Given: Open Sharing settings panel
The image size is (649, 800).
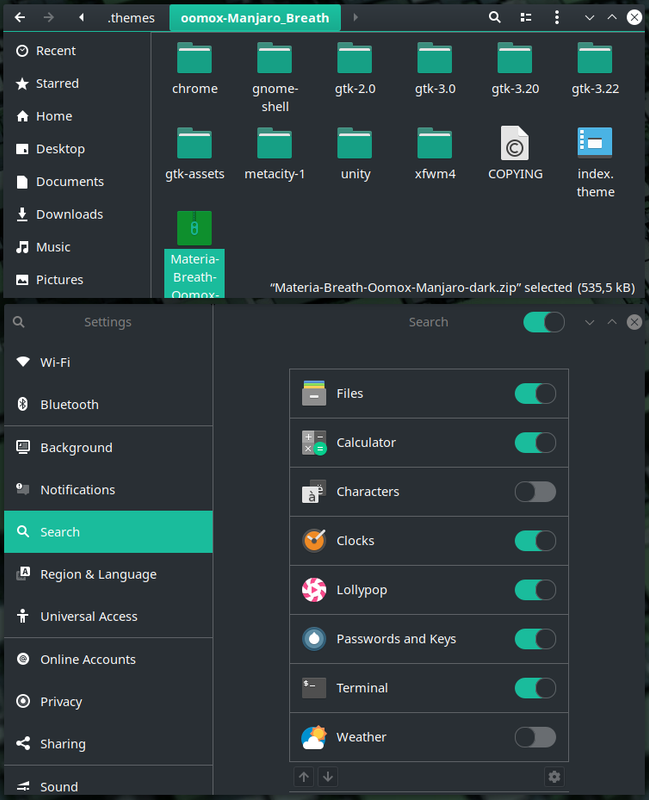Looking at the screenshot, I should pyautogui.click(x=108, y=744).
